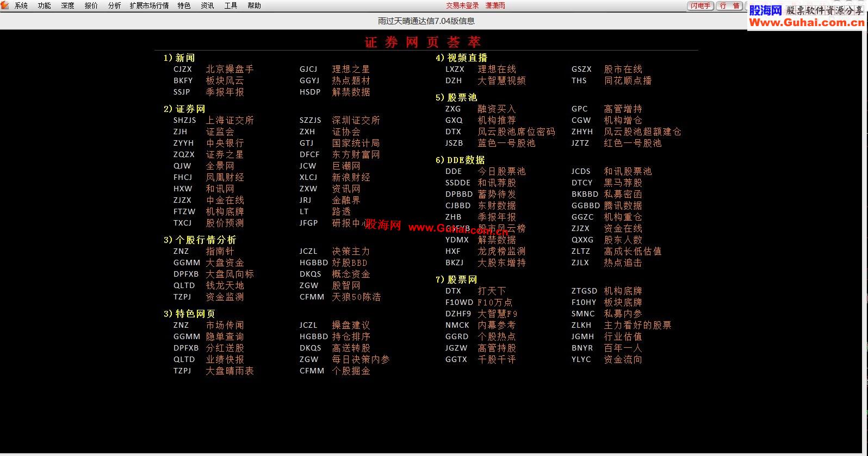Open the 工具 menu
Screen dimensions: 868x456
[x=231, y=5]
